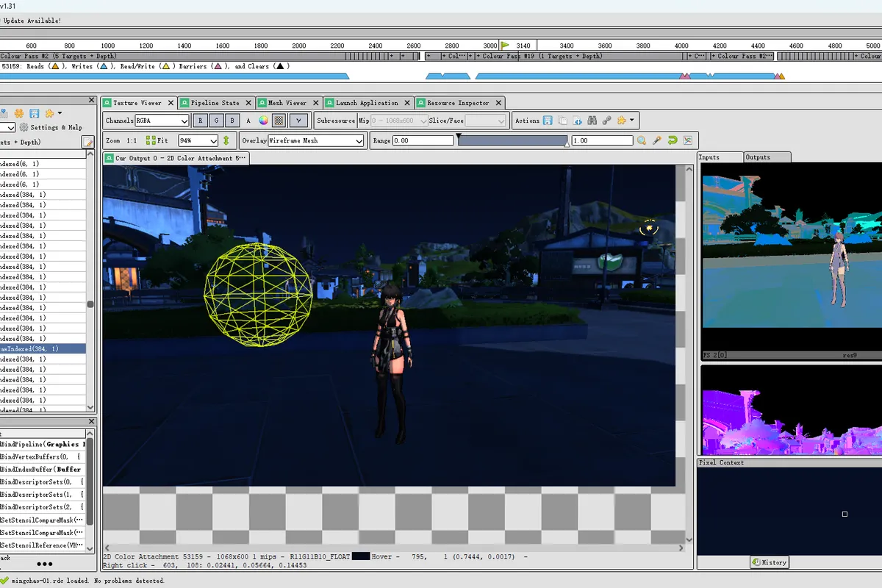Image resolution: width=882 pixels, height=588 pixels.
Task: Close the Texture Viewer tab
Action: tap(171, 103)
